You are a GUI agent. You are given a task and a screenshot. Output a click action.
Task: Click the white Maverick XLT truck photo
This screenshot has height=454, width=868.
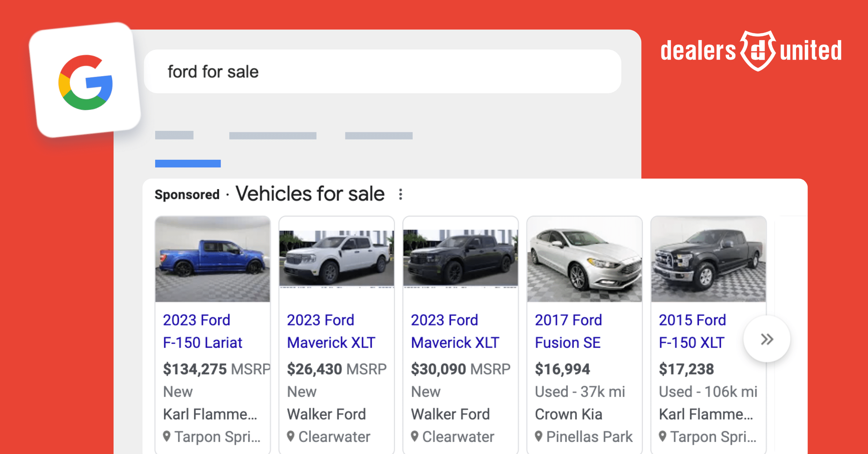tap(337, 259)
